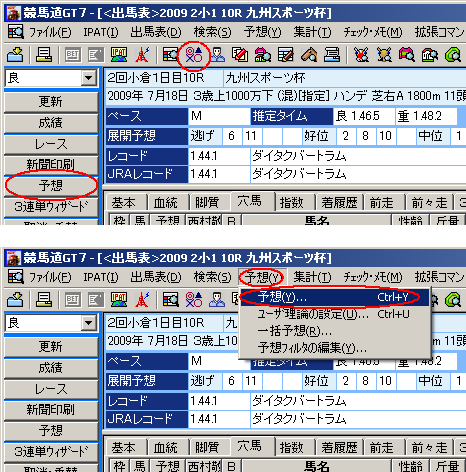Click the yellow-crossed horse search icon in upper toolbar
The width and height of the screenshot is (466, 472).
click(384, 55)
